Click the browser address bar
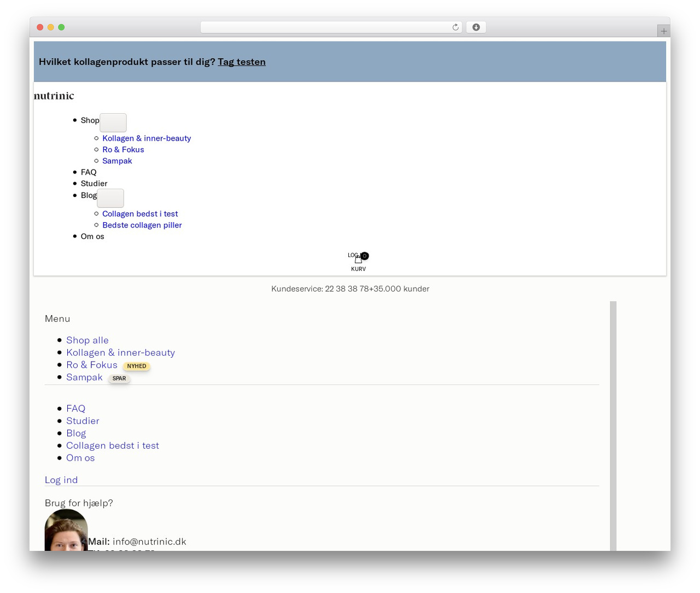700x593 pixels. (331, 27)
